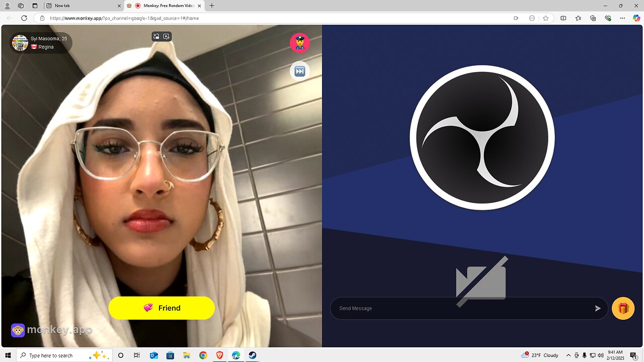This screenshot has width=644, height=362.
Task: Open Cortana circle on the taskbar
Action: tap(120, 355)
